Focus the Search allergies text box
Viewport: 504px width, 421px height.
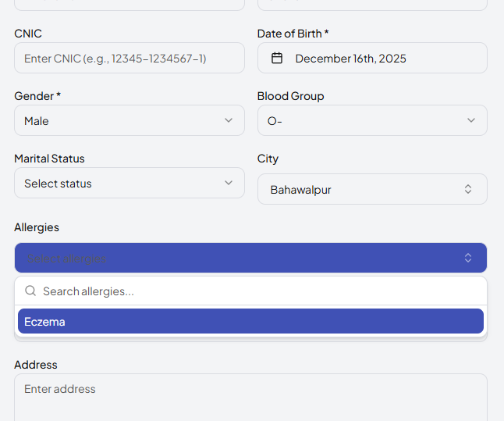[x=257, y=291]
